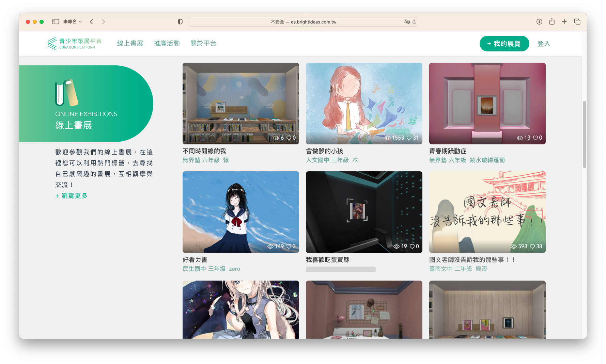Open the tab group dropdown chevron
606x364 pixels.
click(80, 22)
